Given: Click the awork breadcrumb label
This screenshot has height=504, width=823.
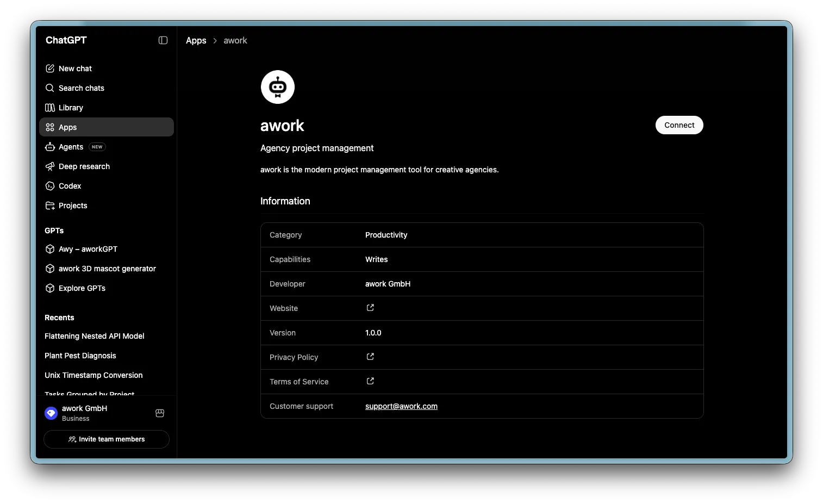Looking at the screenshot, I should 235,40.
